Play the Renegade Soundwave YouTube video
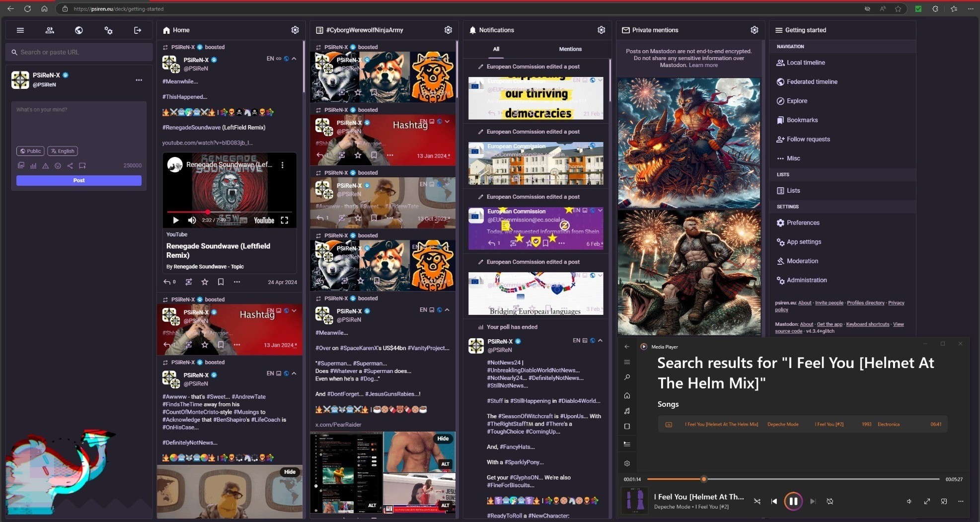 (x=175, y=220)
